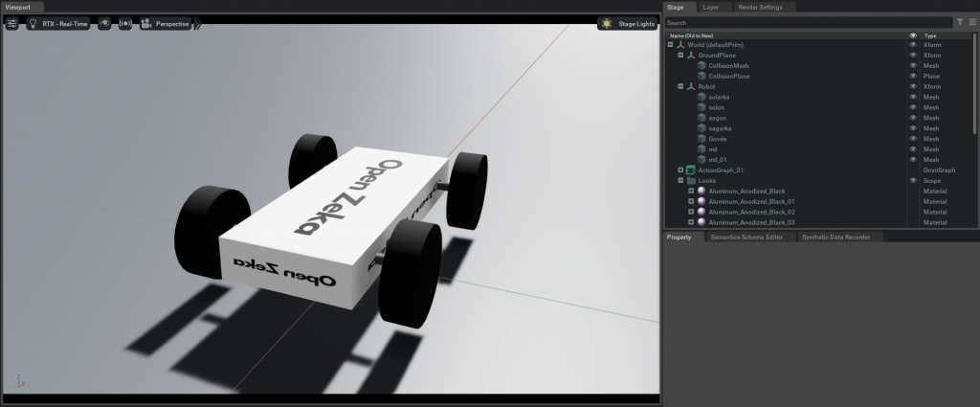The image size is (980, 407).
Task: Collapse the World (defaultPrim) node
Action: (x=670, y=45)
